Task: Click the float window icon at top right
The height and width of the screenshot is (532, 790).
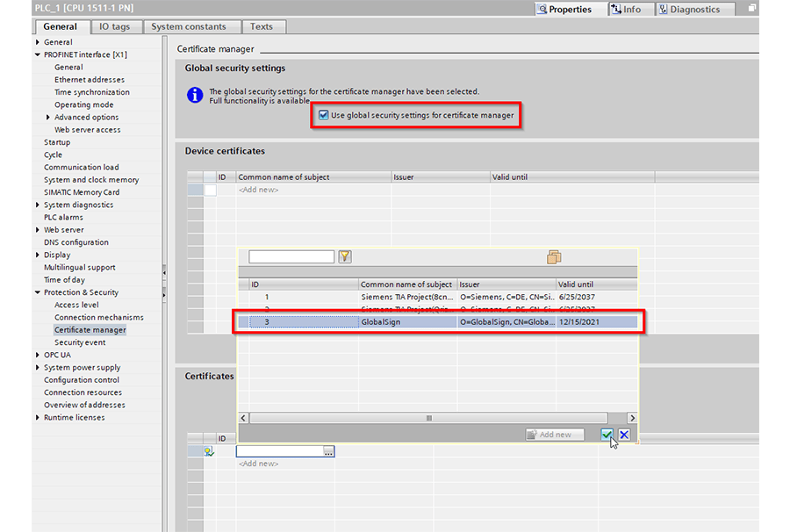Action: coord(752,10)
